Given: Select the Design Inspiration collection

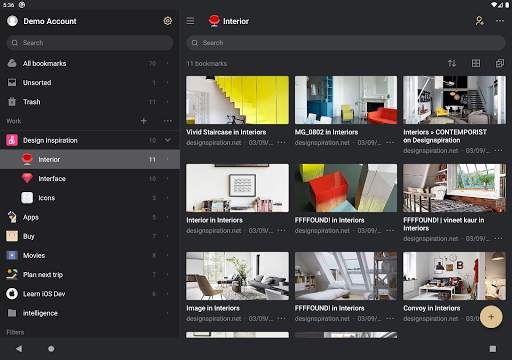Looking at the screenshot, I should [x=90, y=140].
